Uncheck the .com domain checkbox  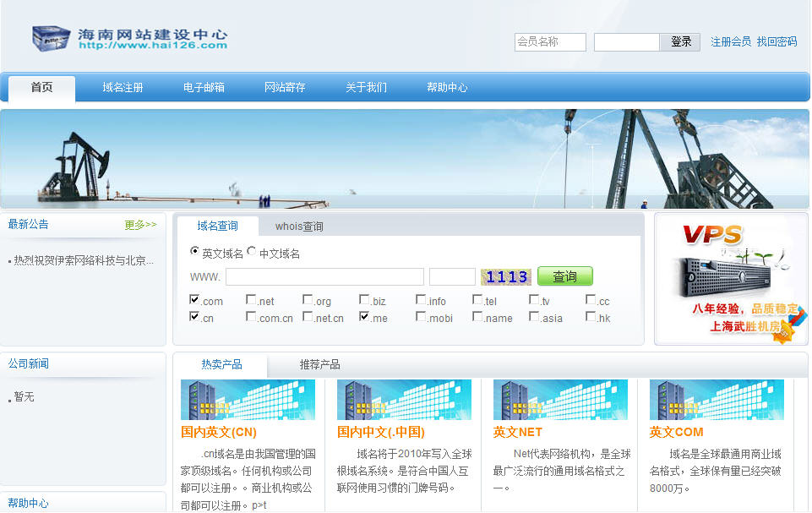click(195, 300)
